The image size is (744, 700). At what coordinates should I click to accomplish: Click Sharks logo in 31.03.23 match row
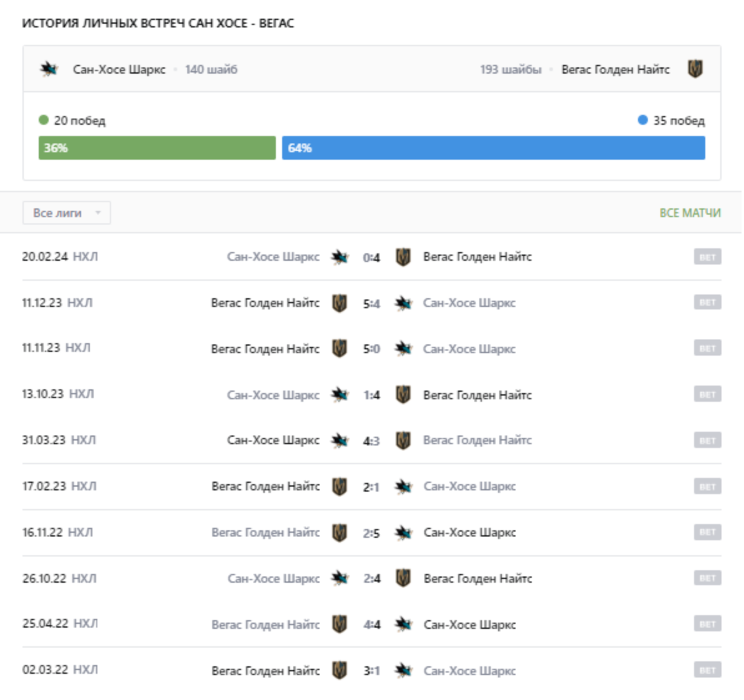tap(340, 440)
